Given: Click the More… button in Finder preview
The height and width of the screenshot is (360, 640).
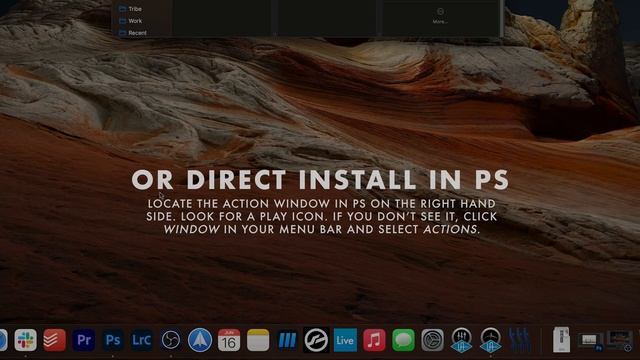Looking at the screenshot, I should click(440, 16).
